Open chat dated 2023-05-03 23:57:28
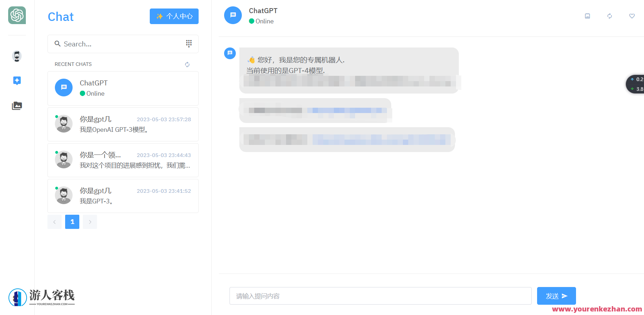Screen dimensions: 644x315 click(x=123, y=124)
